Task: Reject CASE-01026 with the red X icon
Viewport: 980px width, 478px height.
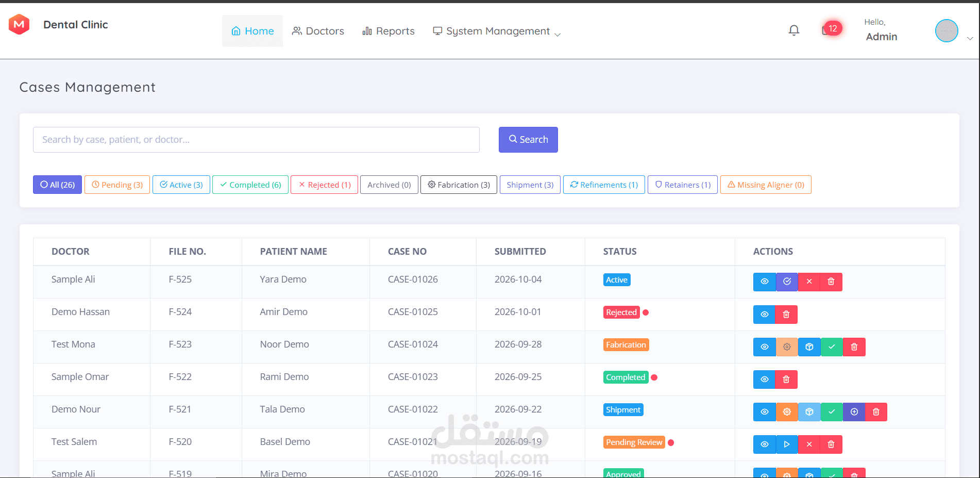Action: (809, 282)
